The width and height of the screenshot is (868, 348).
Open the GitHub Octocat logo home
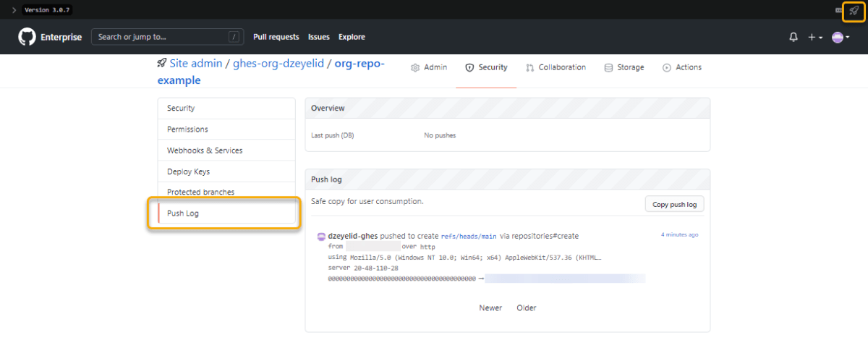coord(27,37)
